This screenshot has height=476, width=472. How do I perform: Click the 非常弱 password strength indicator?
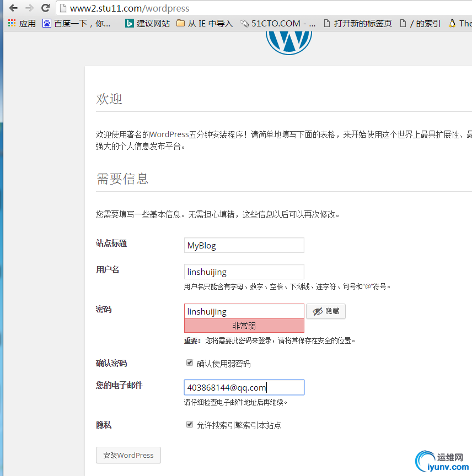point(244,326)
